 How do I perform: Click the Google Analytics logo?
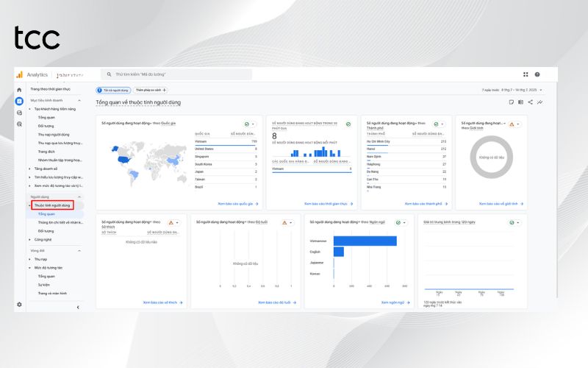pos(19,75)
